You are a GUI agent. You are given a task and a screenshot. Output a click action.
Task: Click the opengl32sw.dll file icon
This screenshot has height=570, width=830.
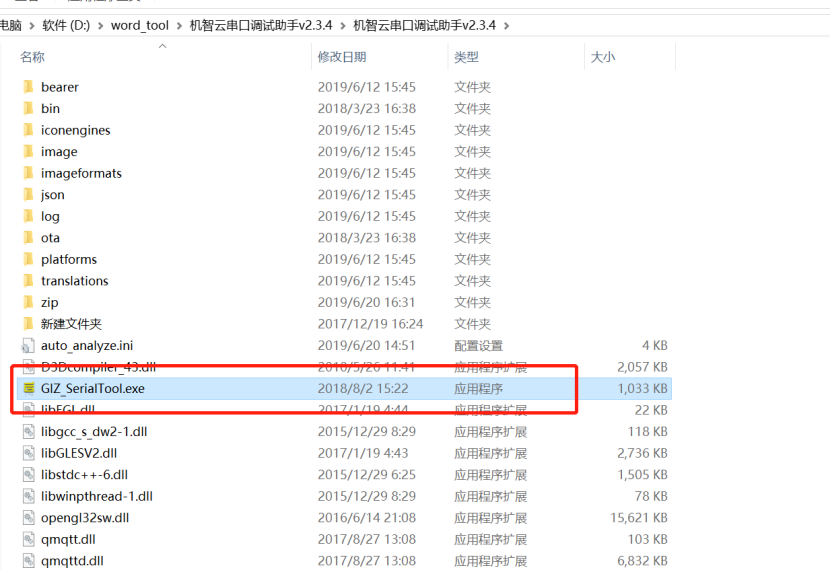tap(29, 518)
